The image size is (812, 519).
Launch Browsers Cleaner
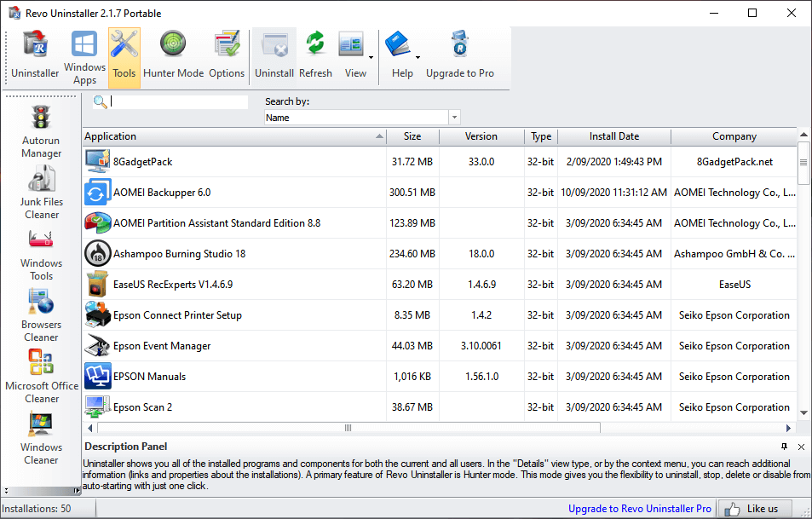[x=41, y=315]
